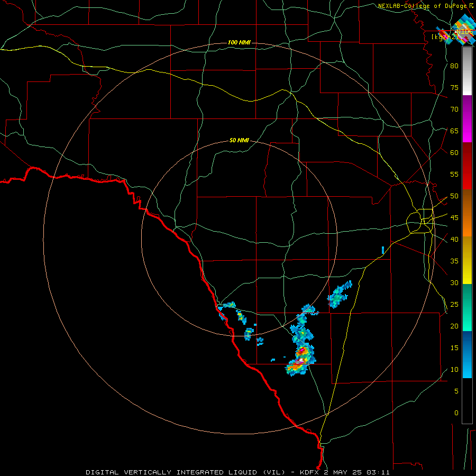The width and height of the screenshot is (476, 476).
Task: Click the 60 value on the scale
Action: tap(454, 153)
